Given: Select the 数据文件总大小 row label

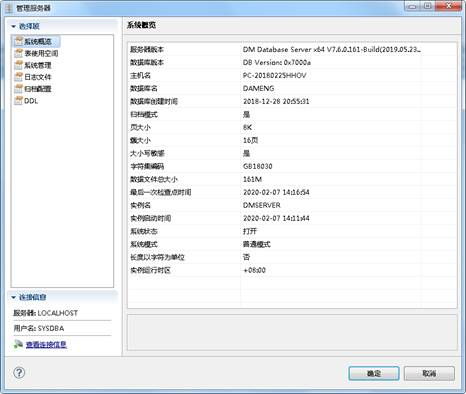Looking at the screenshot, I should [154, 180].
